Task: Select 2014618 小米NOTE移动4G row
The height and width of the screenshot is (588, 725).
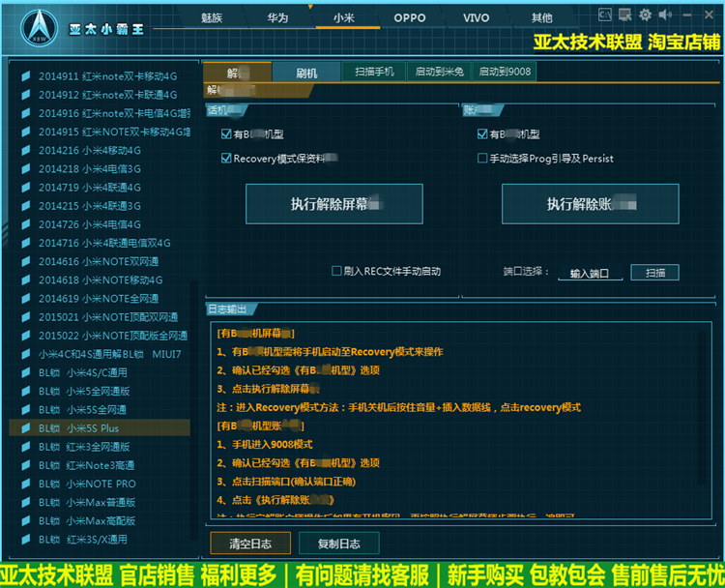Action: click(100, 279)
